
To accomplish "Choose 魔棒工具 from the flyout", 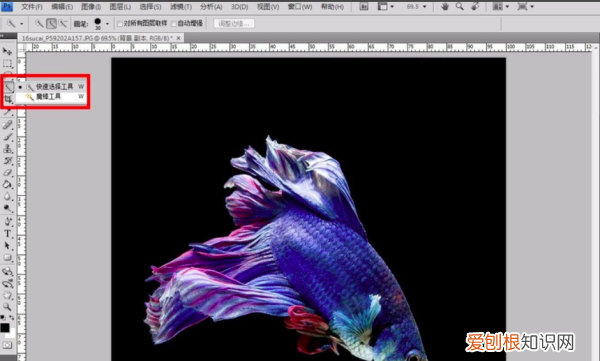I will click(x=51, y=96).
